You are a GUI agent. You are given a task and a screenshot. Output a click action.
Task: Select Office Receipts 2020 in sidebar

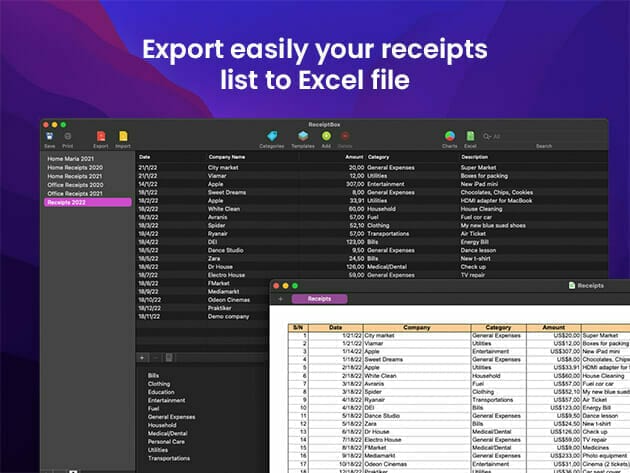click(75, 186)
